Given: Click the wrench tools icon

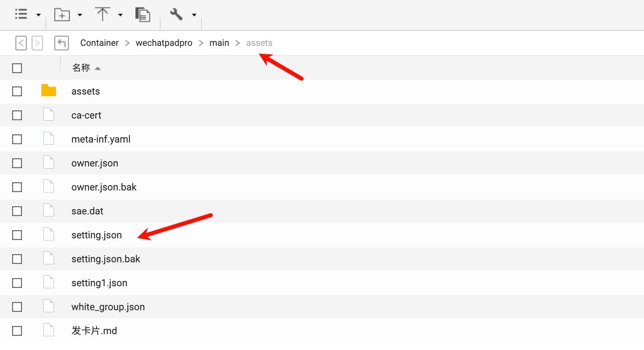Looking at the screenshot, I should tap(176, 14).
